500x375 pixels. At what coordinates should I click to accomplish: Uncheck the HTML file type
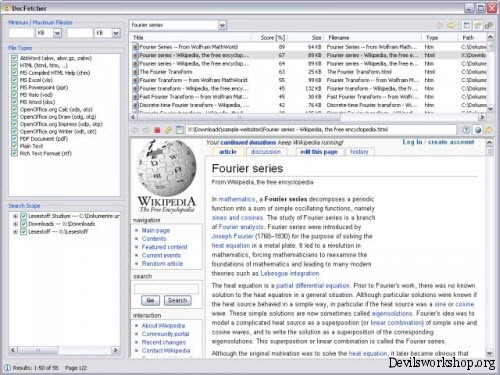[14, 65]
